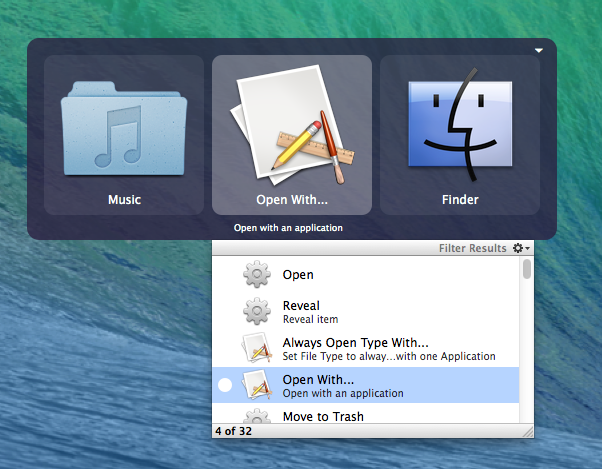The image size is (602, 469).
Task: Click the resize grip at list bottom corner
Action: [528, 431]
